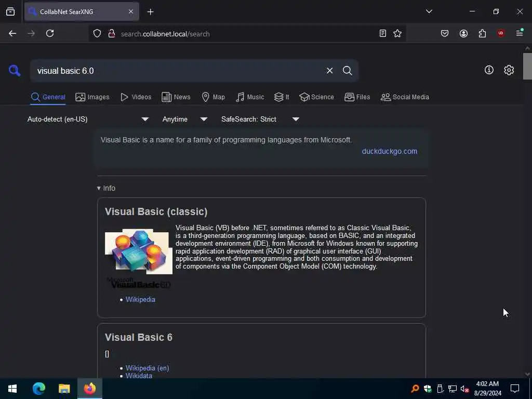532x399 pixels.
Task: Click the network tray icon
Action: pyautogui.click(x=452, y=389)
